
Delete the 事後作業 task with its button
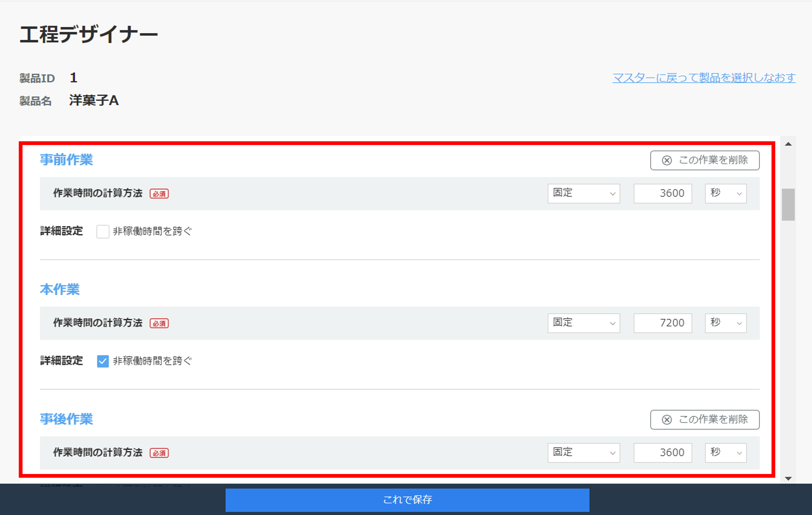point(705,420)
